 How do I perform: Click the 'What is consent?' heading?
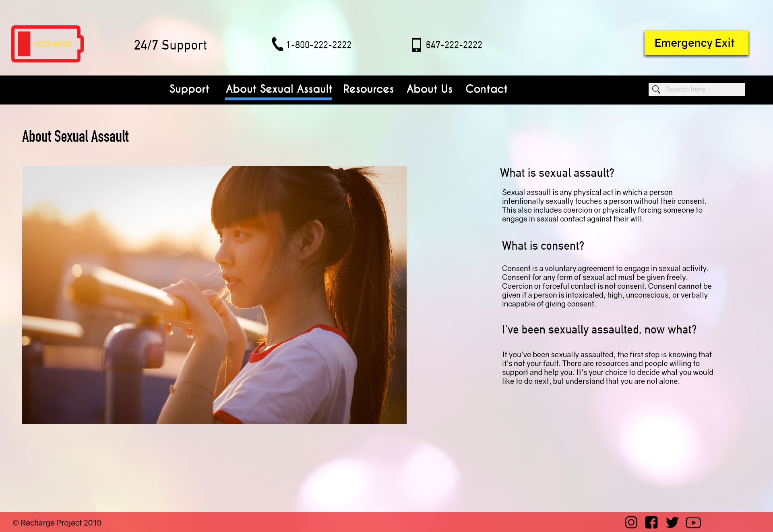[543, 246]
